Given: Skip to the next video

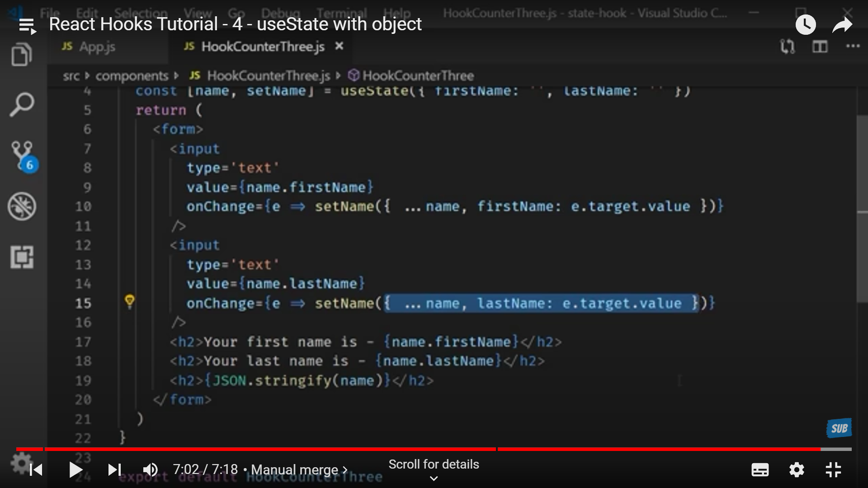Looking at the screenshot, I should coord(114,470).
